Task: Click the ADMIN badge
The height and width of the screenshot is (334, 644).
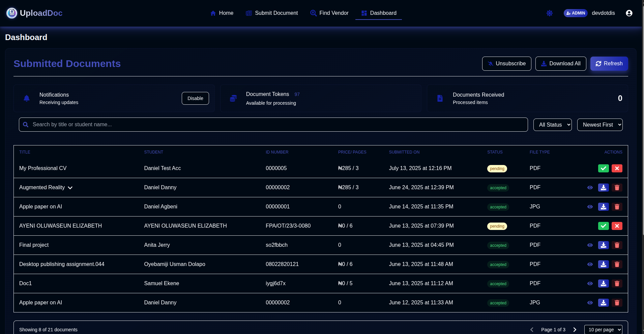Action: 576,13
